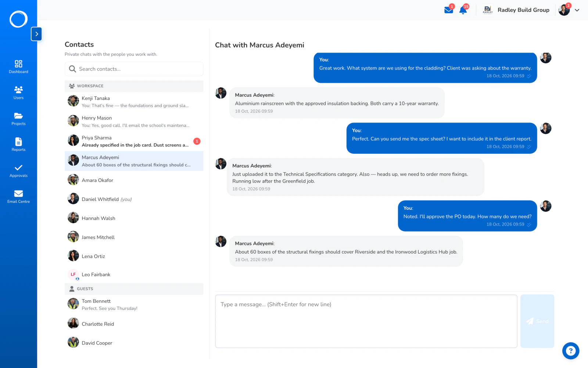This screenshot has width=588, height=368.
Task: Click your message about approving the PO
Action: tap(467, 216)
